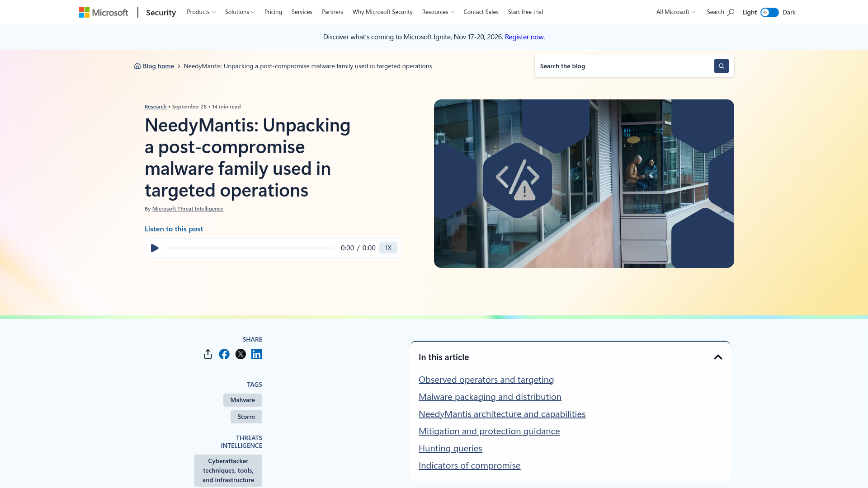
Task: Open the Partners menu item
Action: click(332, 12)
